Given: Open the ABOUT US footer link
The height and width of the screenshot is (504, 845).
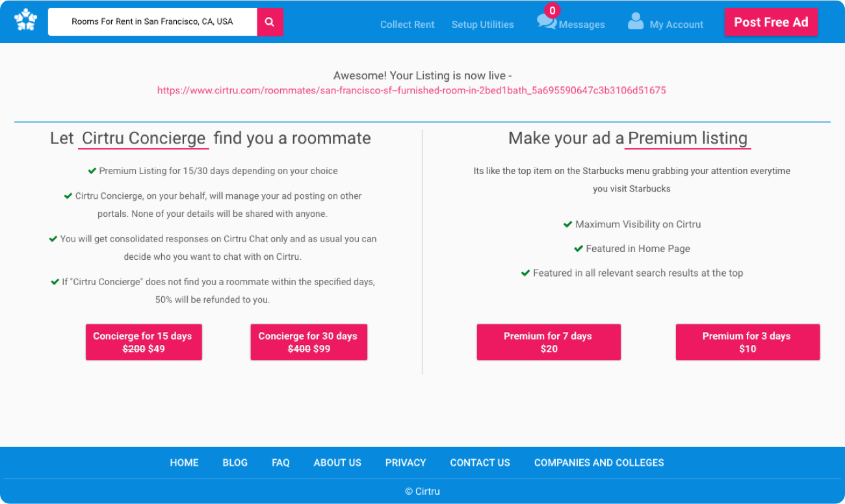Looking at the screenshot, I should [337, 462].
